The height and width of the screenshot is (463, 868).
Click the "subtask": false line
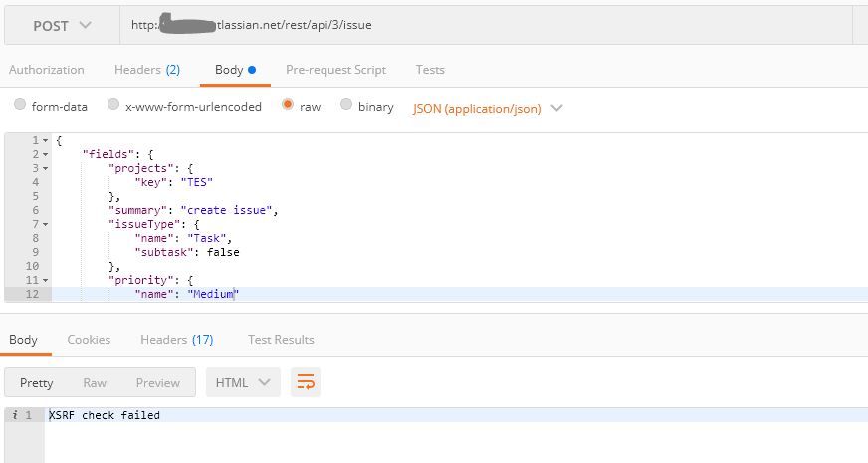tap(187, 252)
